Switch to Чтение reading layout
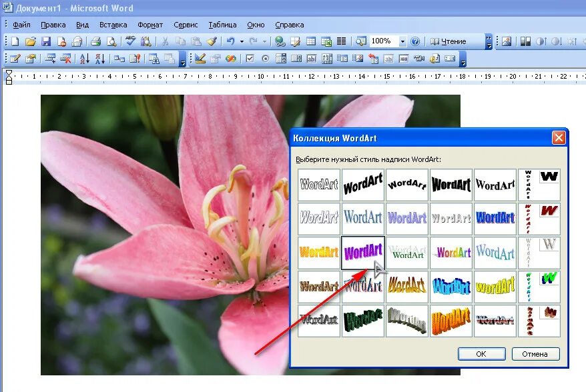The height and width of the screenshot is (392, 586). [448, 41]
